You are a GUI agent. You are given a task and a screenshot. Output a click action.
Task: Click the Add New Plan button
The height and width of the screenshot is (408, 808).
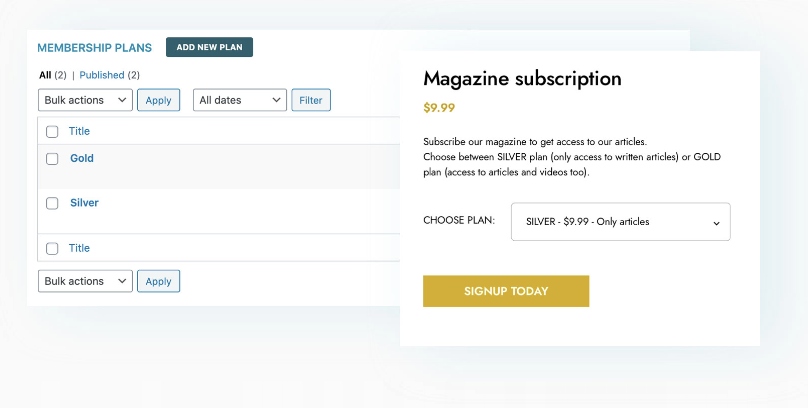[x=209, y=47]
